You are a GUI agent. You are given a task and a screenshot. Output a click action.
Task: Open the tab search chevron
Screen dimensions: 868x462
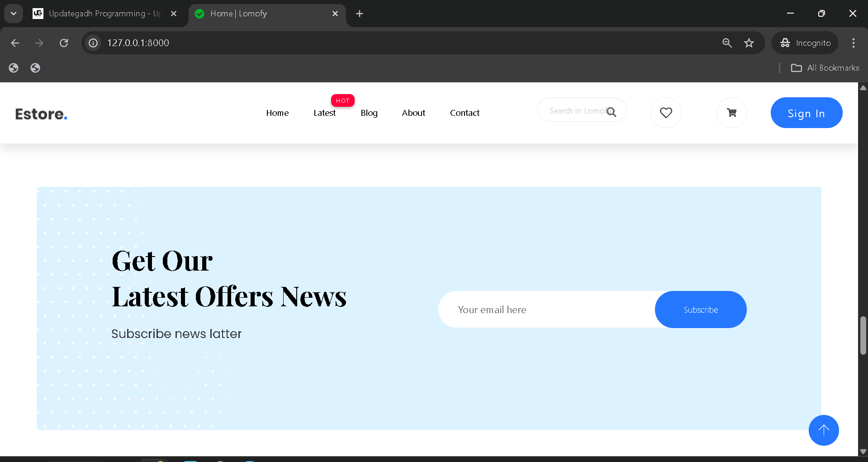13,13
